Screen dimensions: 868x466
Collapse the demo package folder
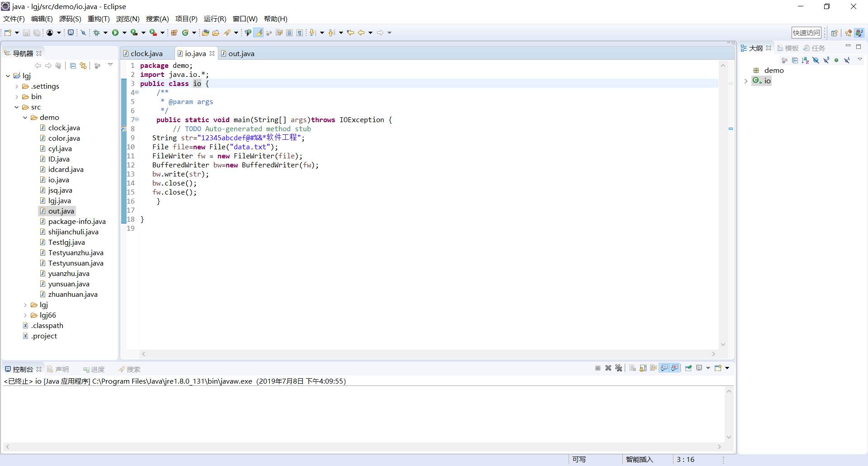25,118
